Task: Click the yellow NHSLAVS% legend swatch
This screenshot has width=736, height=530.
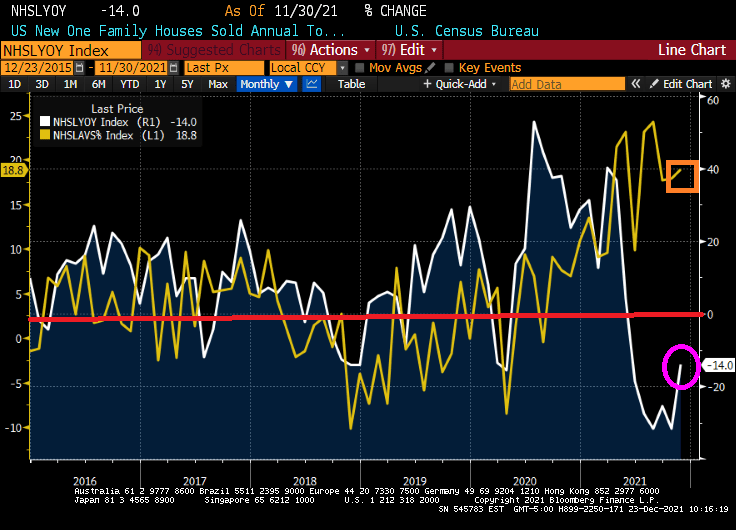Action: pos(45,134)
